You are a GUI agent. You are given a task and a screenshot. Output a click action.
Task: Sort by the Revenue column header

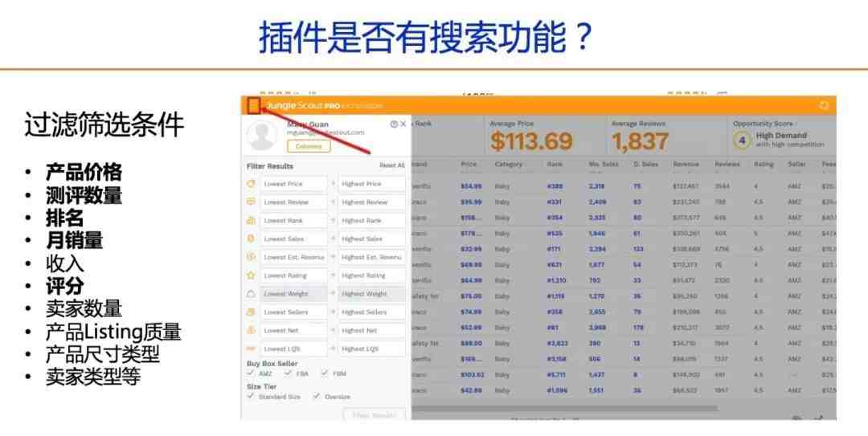(686, 165)
